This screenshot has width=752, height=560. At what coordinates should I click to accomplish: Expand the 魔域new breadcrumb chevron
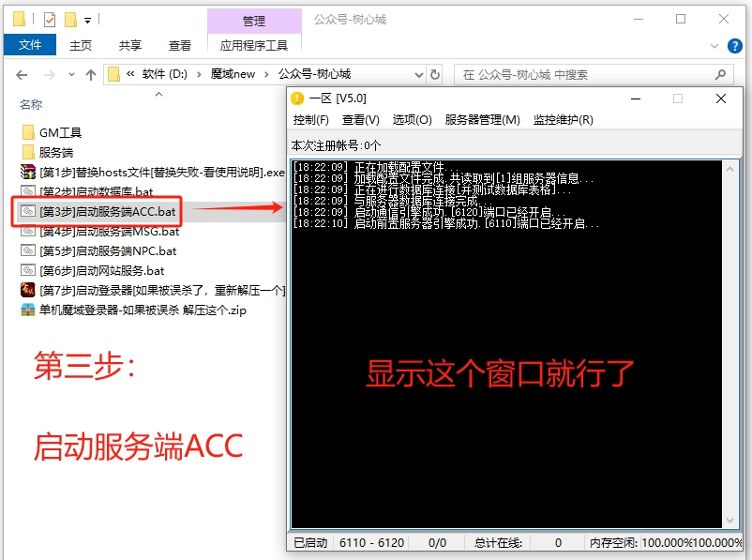(x=266, y=74)
